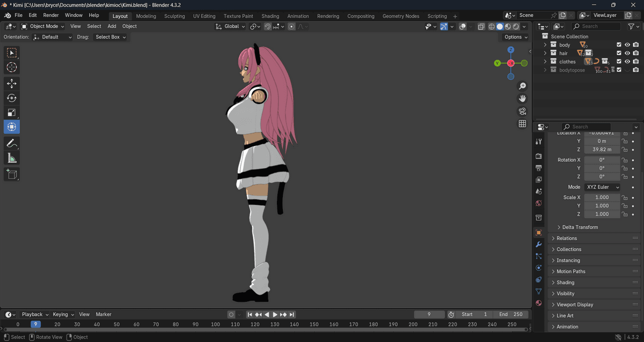Uncheck the hair collection checkbox
This screenshot has width=644, height=342.
click(619, 54)
